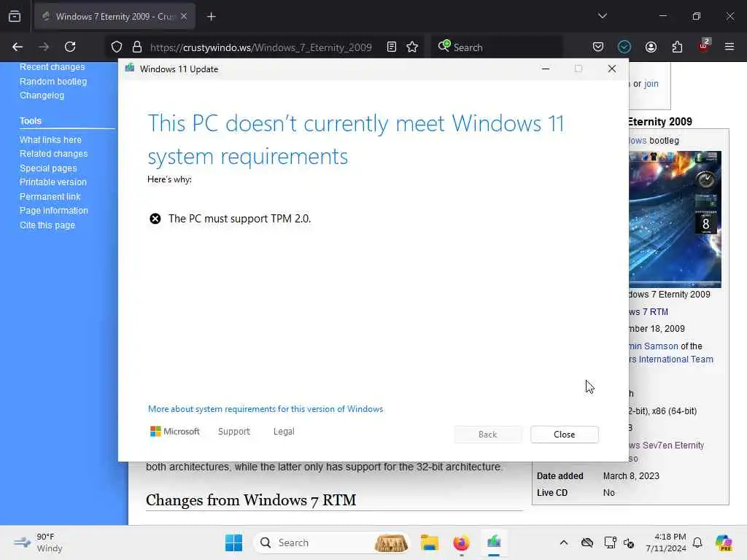Click the display network tray icon
Screen dimensions: 747x560
(x=610, y=542)
